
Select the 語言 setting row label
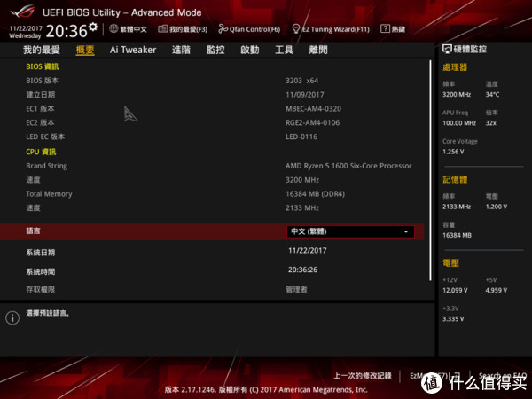[34, 231]
